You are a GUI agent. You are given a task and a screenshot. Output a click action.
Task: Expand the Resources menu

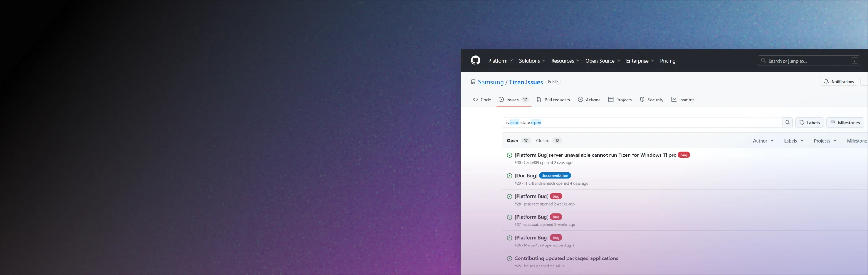pos(565,61)
